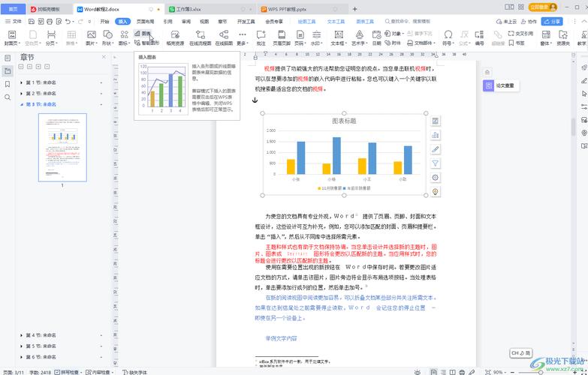This screenshot has width=588, height=375.
Task: Click the Attachment (附件) button
Action: (393, 43)
